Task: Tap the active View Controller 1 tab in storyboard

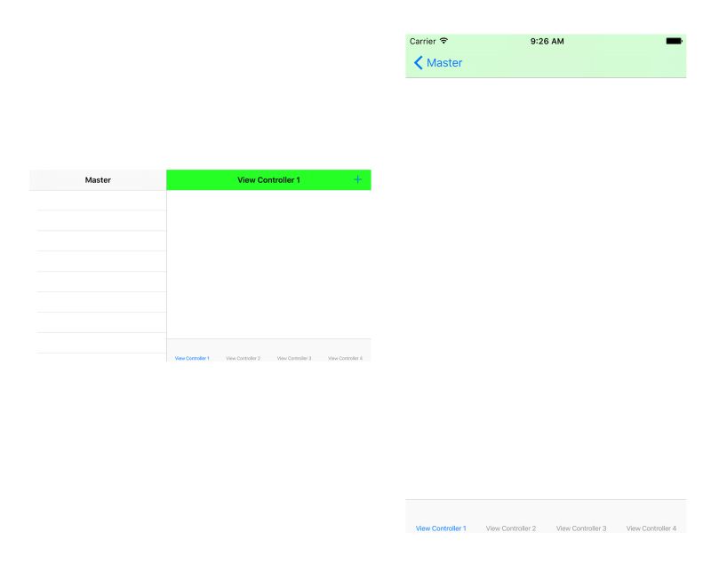Action: 192,358
